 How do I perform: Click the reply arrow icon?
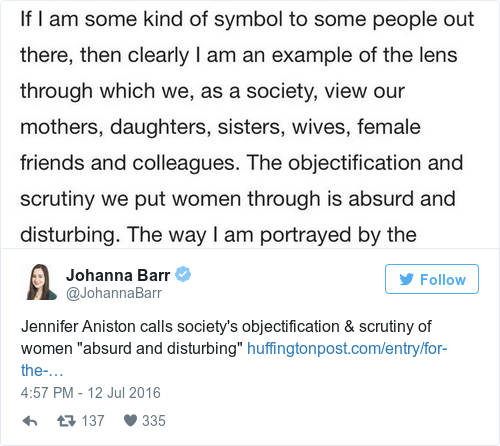30,421
